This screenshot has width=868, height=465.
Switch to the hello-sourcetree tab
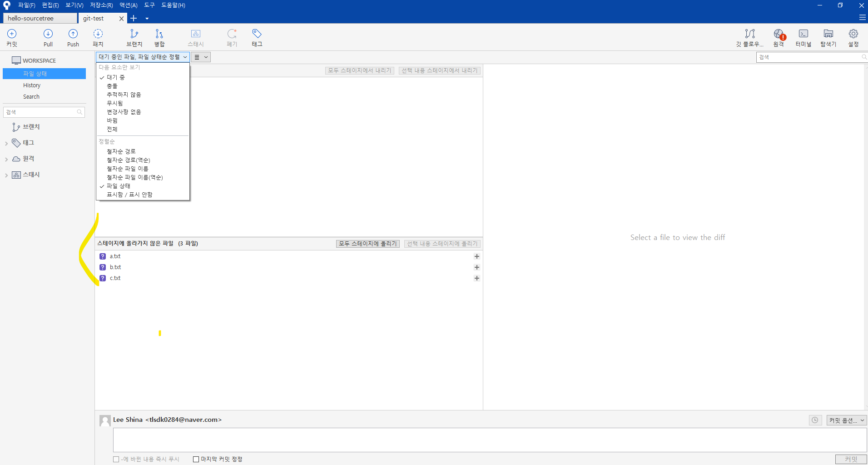point(40,18)
